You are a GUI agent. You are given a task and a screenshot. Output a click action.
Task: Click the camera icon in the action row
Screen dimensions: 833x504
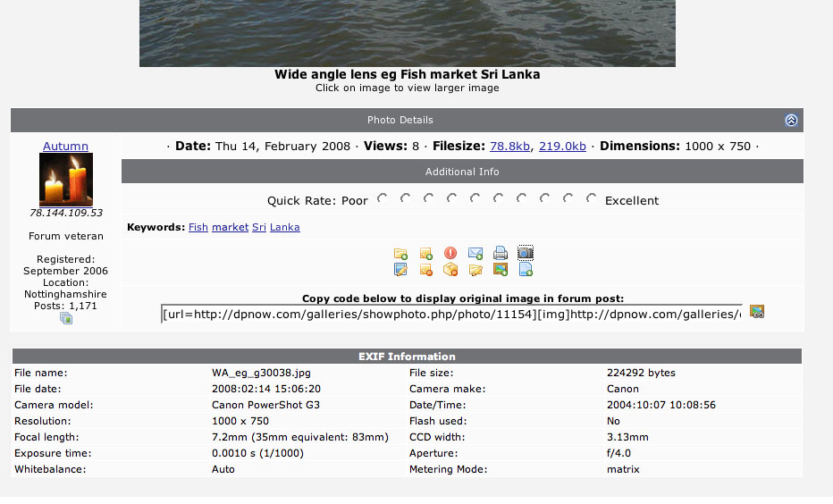click(526, 253)
